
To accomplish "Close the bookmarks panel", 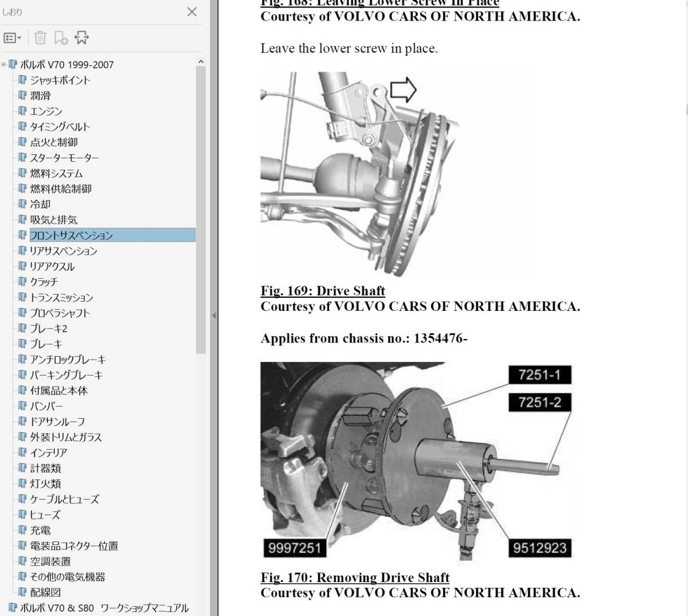I will tap(192, 11).
